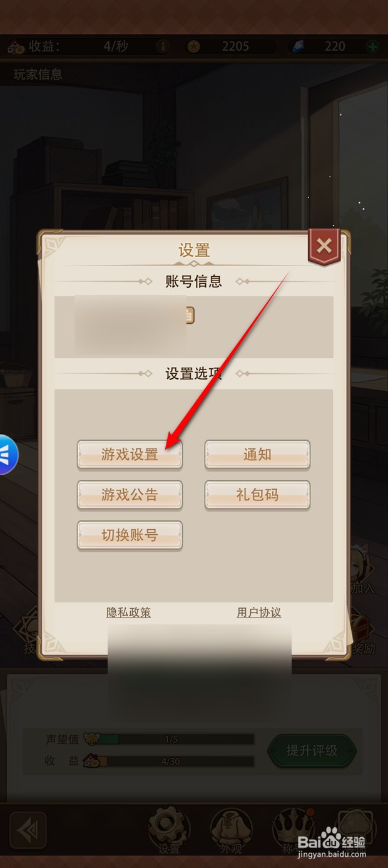Tap the gold coin icon in the top bar
This screenshot has height=868, width=388.
(193, 46)
